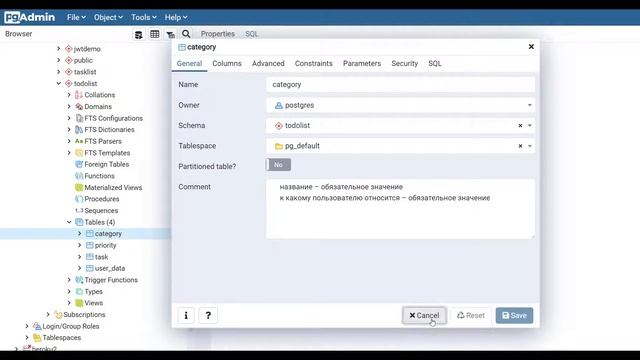This screenshot has width=640, height=360.
Task: Click the Foreign Tables icon
Action: pos(79,164)
